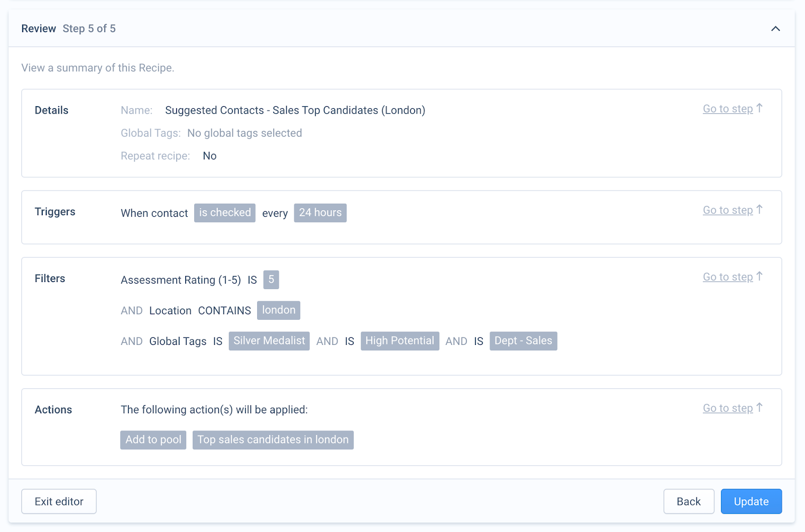Select the '24 hours' interval tag
The height and width of the screenshot is (532, 805).
[x=320, y=213]
